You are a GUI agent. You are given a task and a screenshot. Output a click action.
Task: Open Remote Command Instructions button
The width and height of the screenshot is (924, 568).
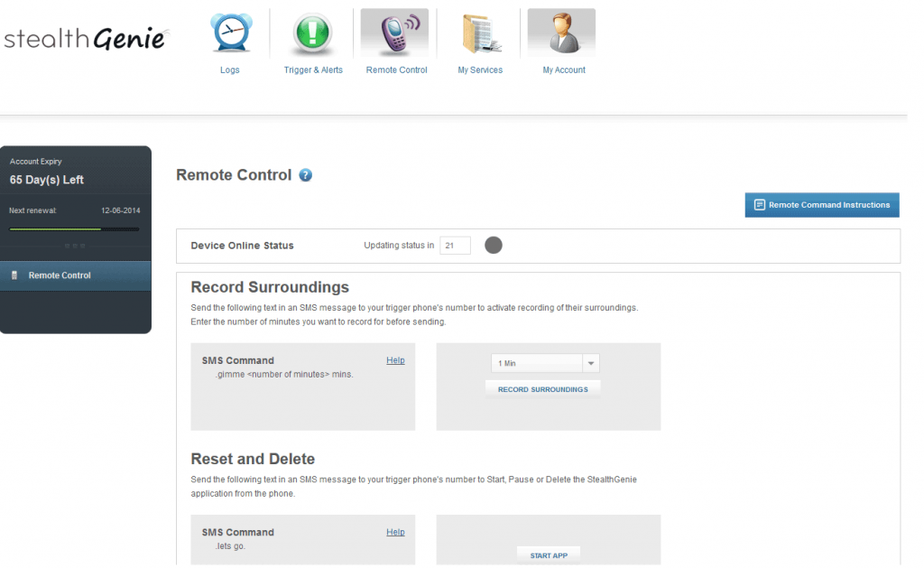click(822, 205)
